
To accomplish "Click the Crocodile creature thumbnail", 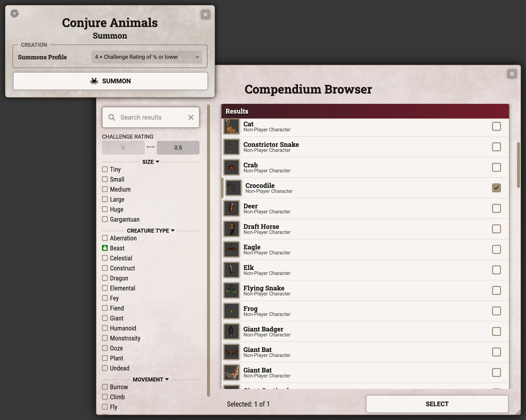I will click(x=233, y=188).
